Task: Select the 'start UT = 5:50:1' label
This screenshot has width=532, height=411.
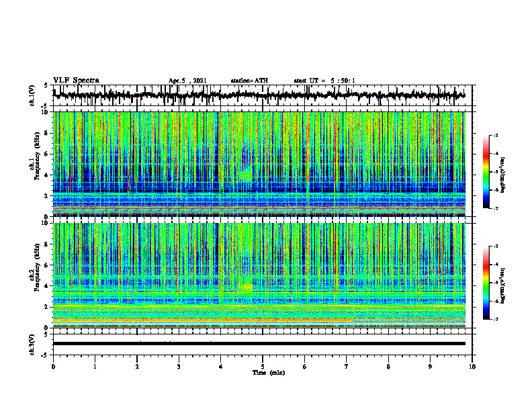Action: [x=324, y=81]
